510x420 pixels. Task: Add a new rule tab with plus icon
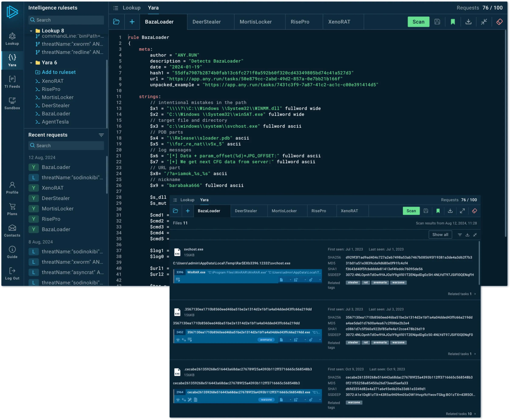point(132,22)
